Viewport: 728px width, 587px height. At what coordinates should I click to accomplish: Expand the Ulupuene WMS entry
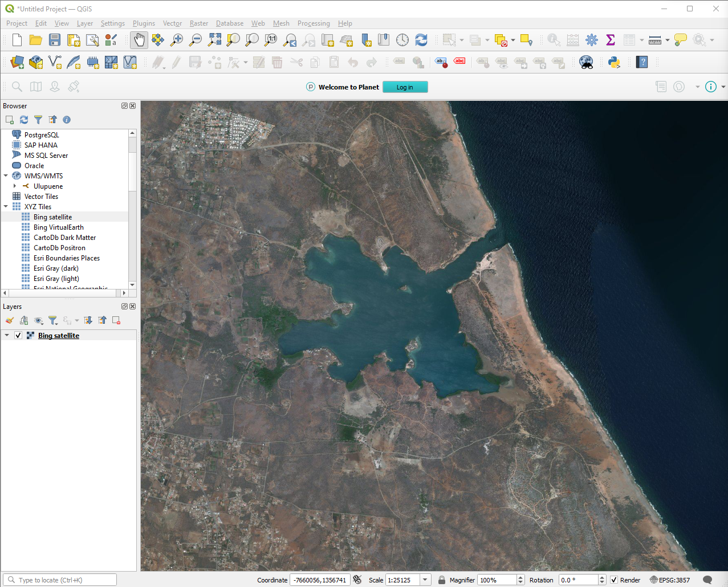pos(15,186)
